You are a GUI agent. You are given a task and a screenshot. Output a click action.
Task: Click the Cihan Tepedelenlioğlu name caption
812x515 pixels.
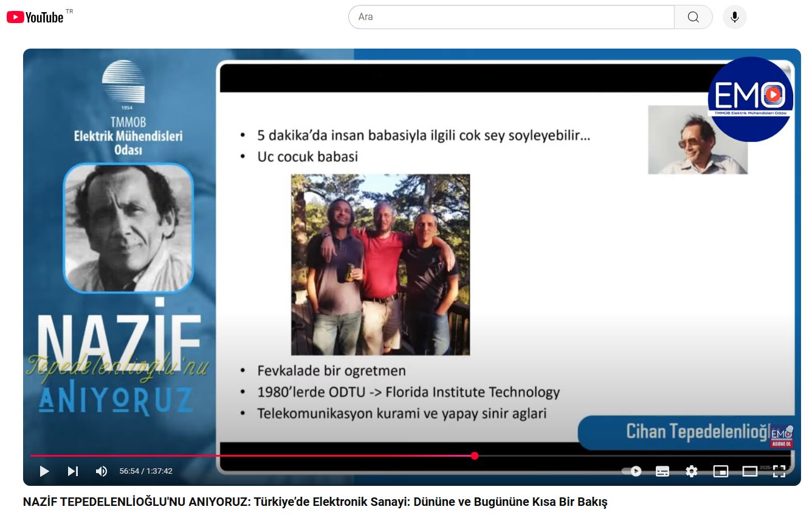pyautogui.click(x=698, y=431)
